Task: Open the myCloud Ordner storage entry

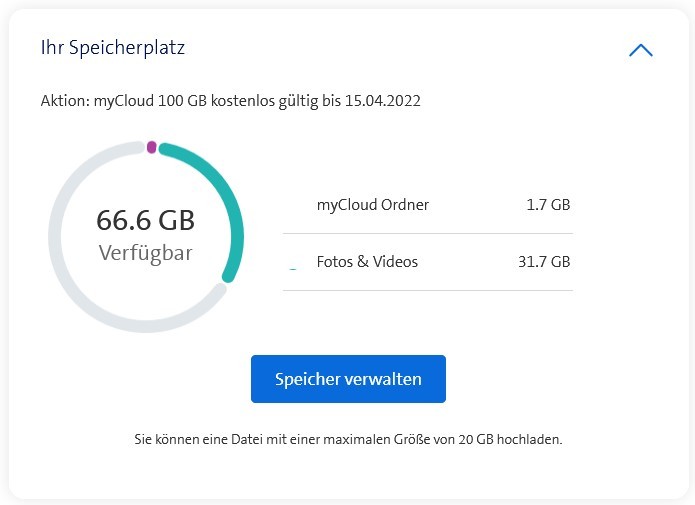Action: 373,205
